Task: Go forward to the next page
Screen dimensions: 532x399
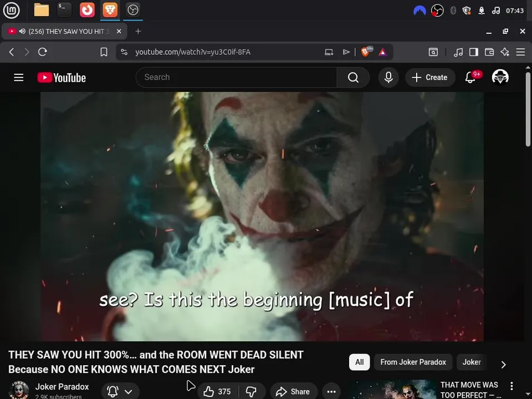Action: [x=27, y=52]
